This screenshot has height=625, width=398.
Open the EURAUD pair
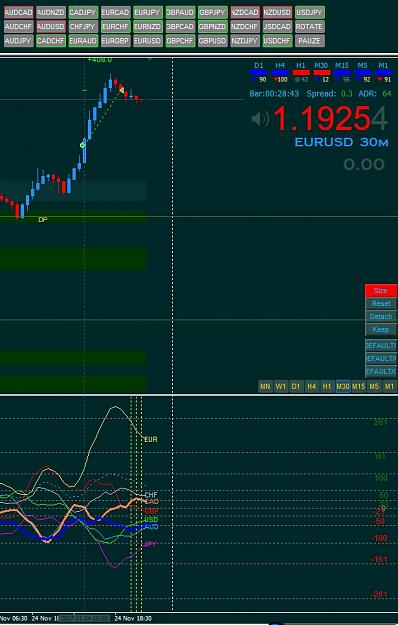(x=83, y=41)
